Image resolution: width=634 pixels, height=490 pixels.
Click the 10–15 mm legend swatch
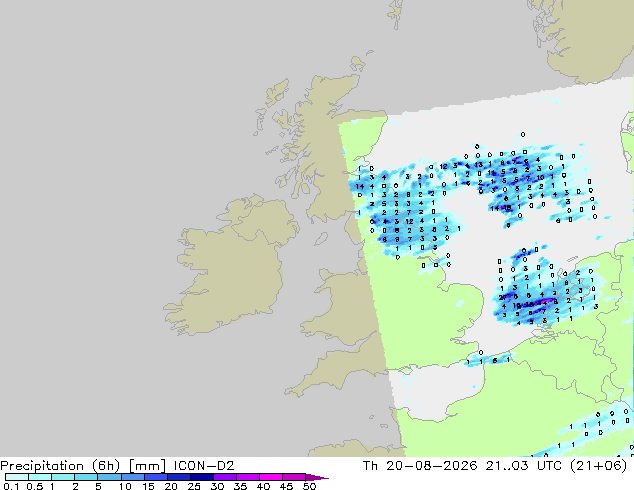point(133,477)
